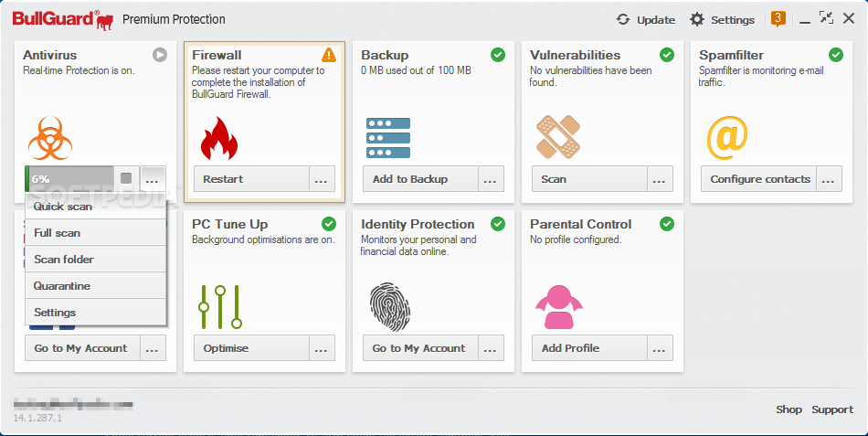The height and width of the screenshot is (436, 868).
Task: Click the Antivirus play status icon
Action: click(x=159, y=55)
